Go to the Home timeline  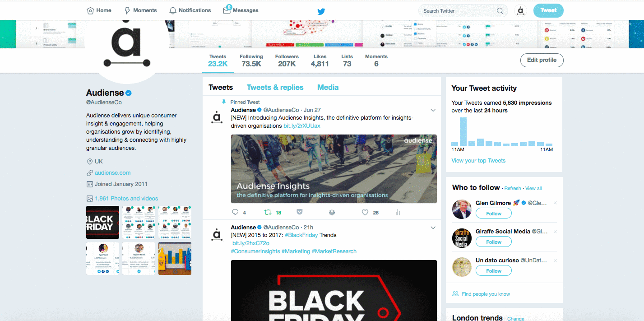click(99, 10)
